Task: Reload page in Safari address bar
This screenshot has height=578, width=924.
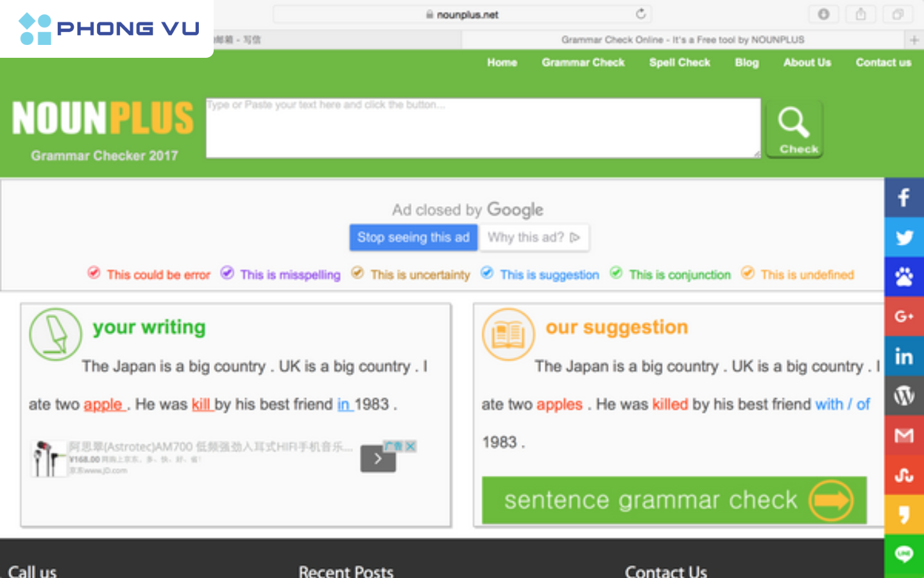Action: [x=640, y=14]
